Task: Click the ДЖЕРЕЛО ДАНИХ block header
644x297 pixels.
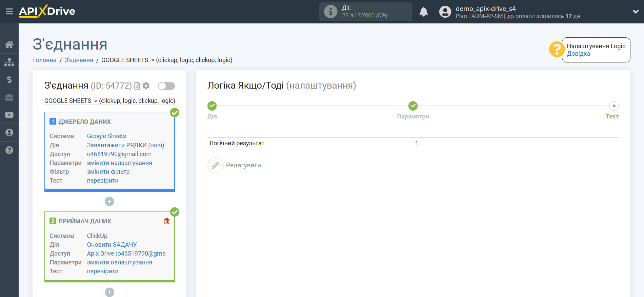Action: [85, 122]
